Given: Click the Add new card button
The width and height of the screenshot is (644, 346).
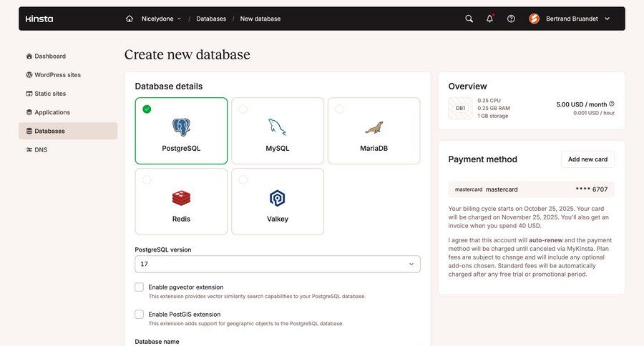Looking at the screenshot, I should click(587, 159).
